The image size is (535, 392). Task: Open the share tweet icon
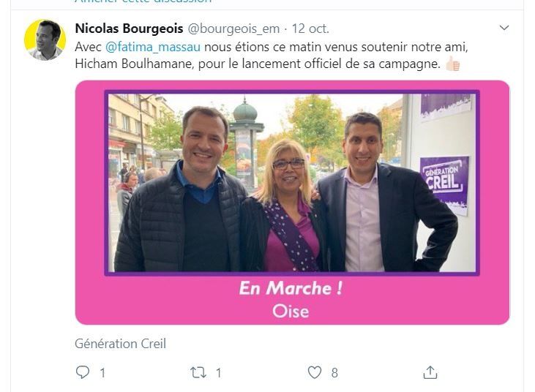point(430,372)
